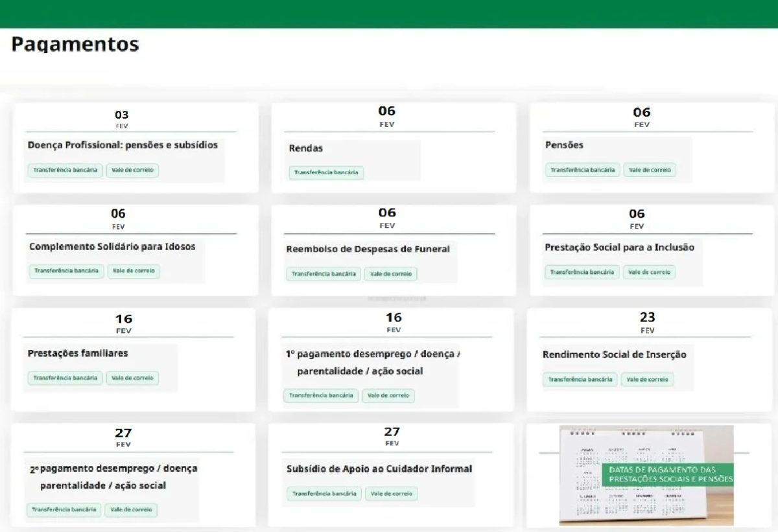Click 'Transferência bancária' tag under Rendas
778x532 pixels.
[326, 172]
